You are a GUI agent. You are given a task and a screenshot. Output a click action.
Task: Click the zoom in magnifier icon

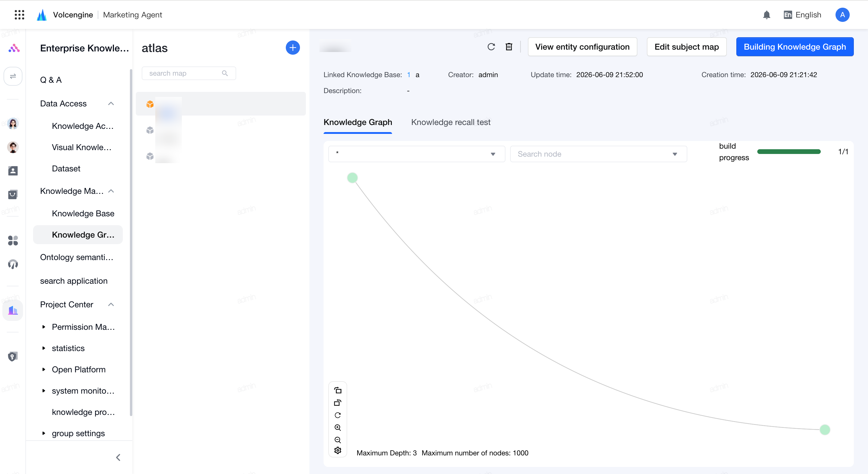(x=338, y=427)
